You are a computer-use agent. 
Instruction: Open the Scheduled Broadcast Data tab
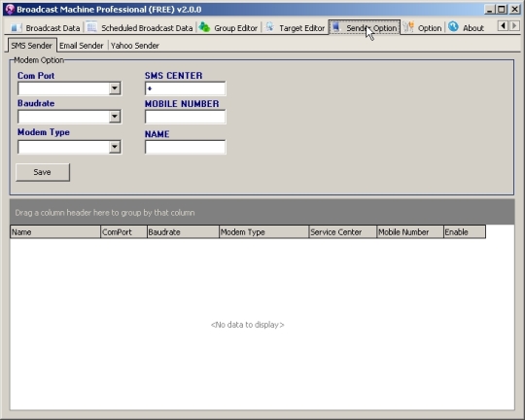pyautogui.click(x=140, y=28)
